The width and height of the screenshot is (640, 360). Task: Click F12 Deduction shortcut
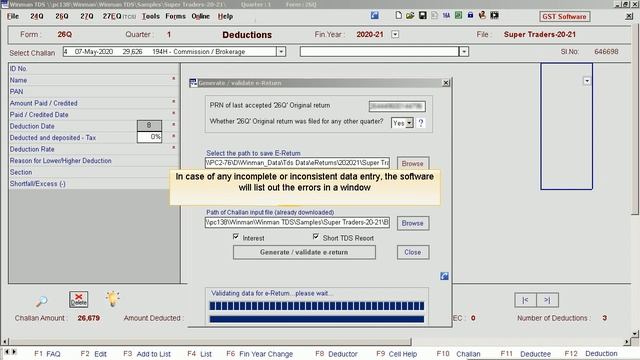[x=591, y=353]
